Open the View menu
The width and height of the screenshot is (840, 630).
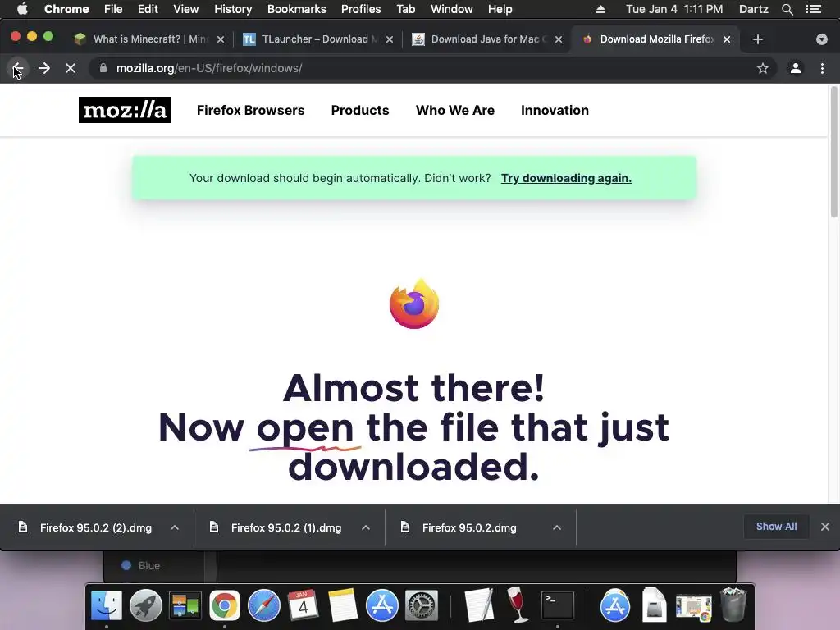click(186, 9)
